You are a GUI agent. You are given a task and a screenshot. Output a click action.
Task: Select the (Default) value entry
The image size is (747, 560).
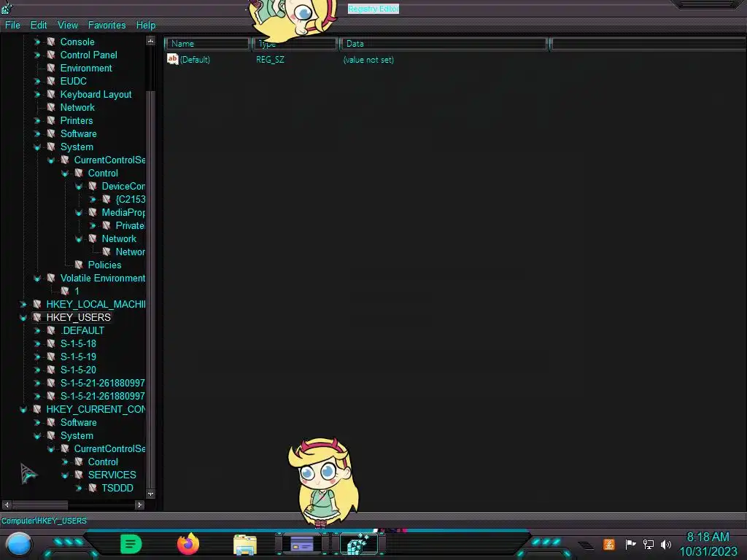195,60
